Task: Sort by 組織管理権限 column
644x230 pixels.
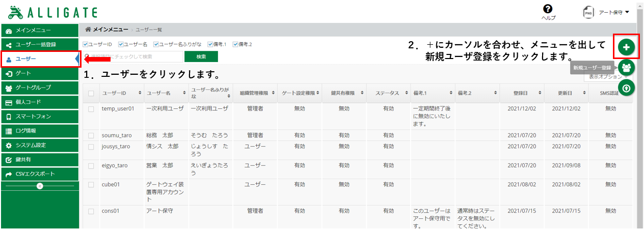Action: click(255, 93)
